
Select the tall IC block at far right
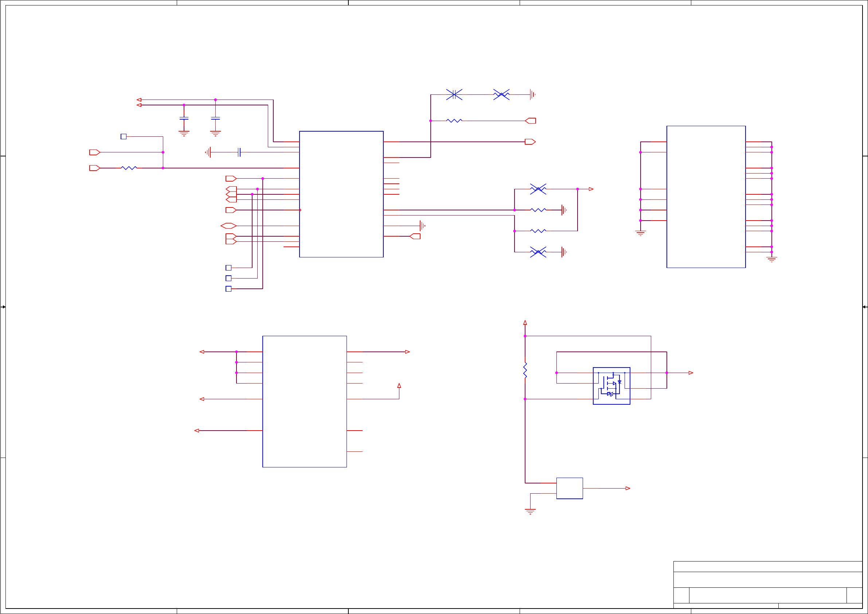[706, 197]
